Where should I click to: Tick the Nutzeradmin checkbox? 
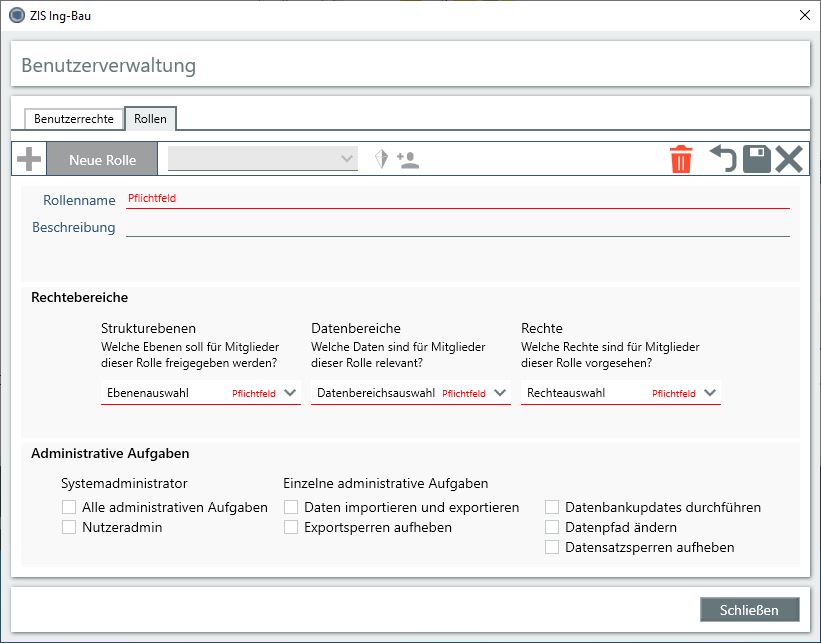tap(69, 527)
